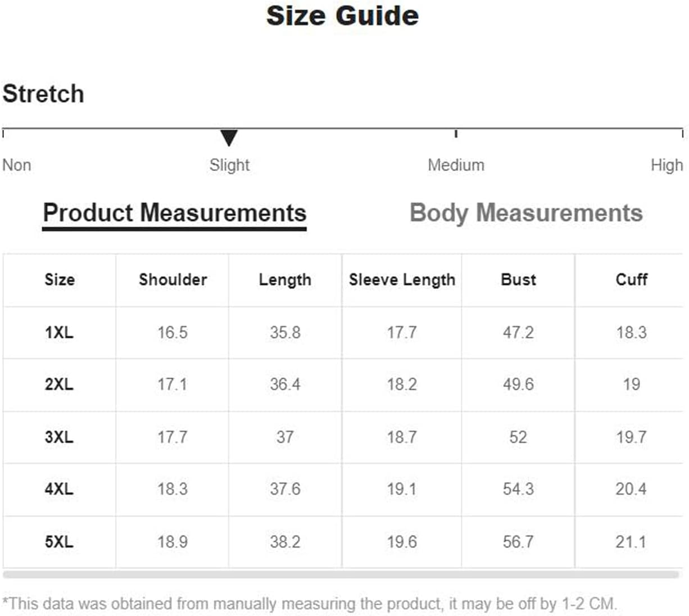Click the Cuff column header
689x616 pixels.
point(631,279)
